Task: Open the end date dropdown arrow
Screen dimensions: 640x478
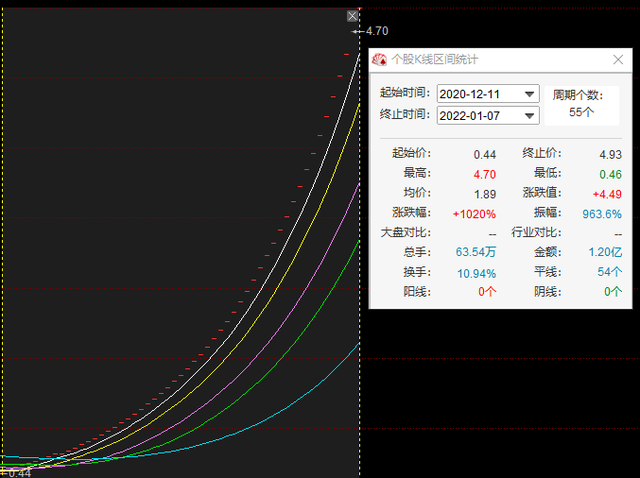Action: click(x=530, y=115)
